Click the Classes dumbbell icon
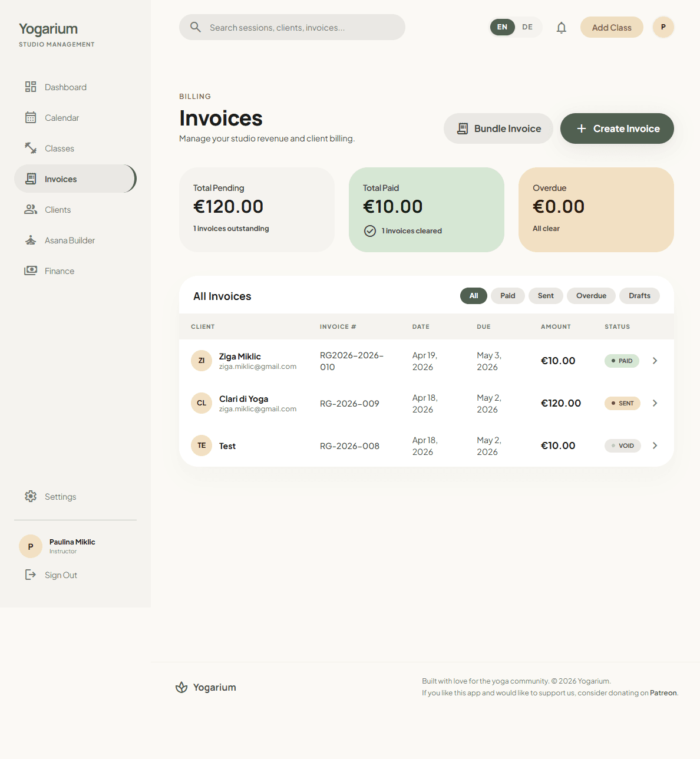The width and height of the screenshot is (700, 759). click(31, 148)
